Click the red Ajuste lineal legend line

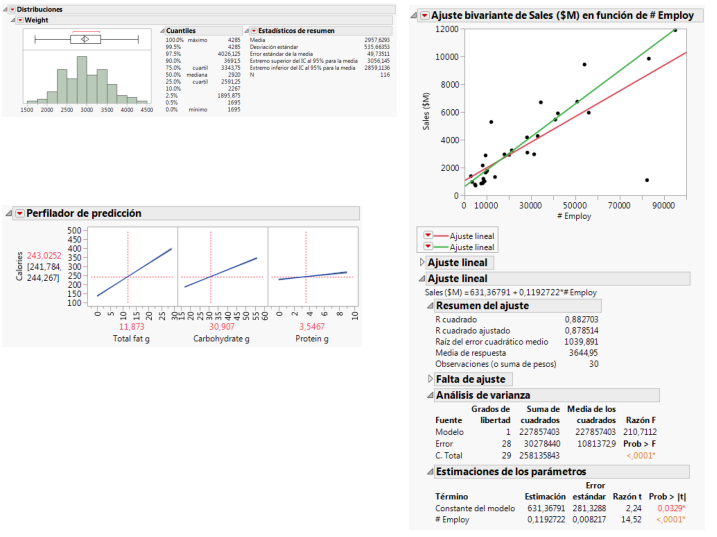[x=441, y=236]
